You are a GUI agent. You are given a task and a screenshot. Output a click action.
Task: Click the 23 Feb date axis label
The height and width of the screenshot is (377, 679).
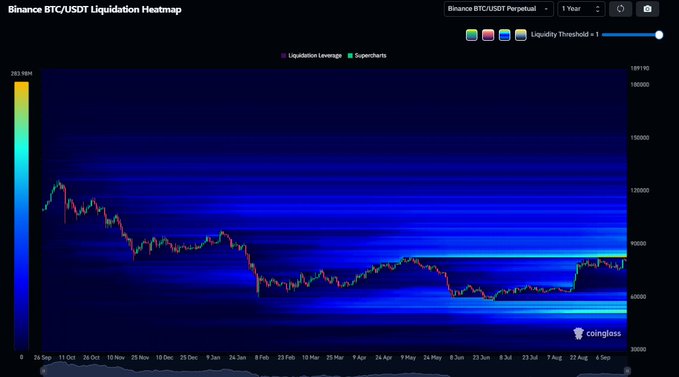[286, 358]
